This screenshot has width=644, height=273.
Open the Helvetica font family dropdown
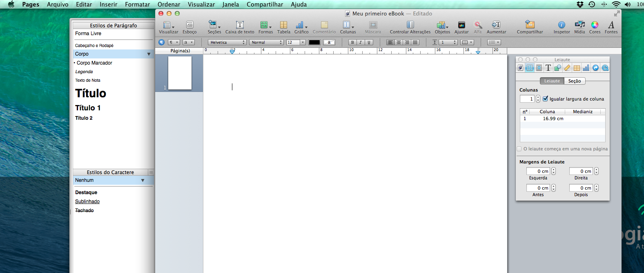pyautogui.click(x=227, y=43)
